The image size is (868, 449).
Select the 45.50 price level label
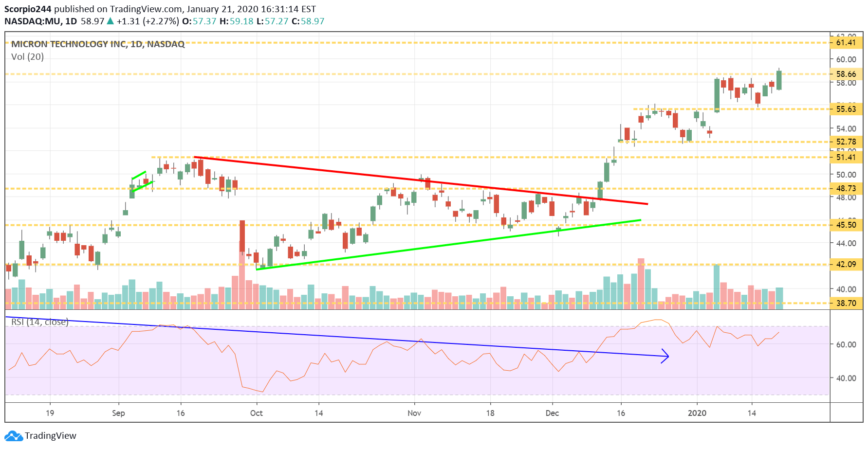tap(846, 225)
